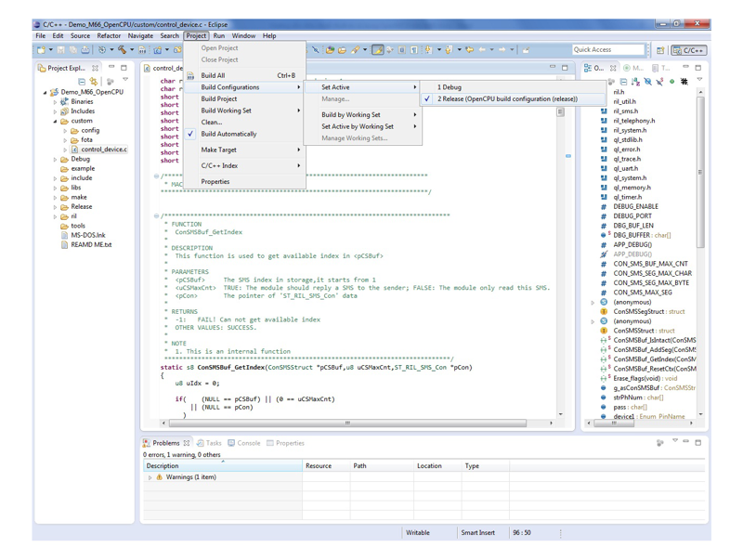Viewport: 743px width, 560px height.
Task: Click the Resource column header
Action: [326, 465]
